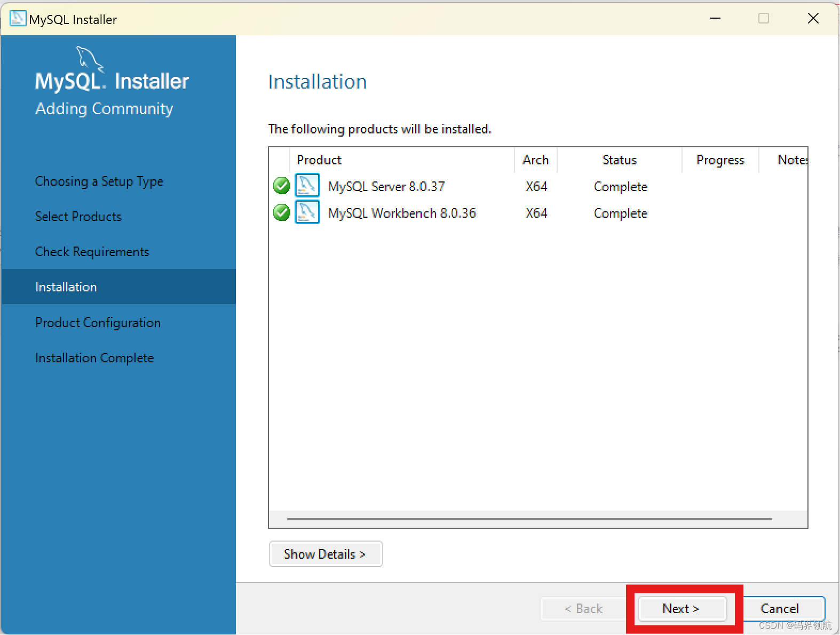Select the Choosing a Setup Type step
This screenshot has height=635, width=840.
click(x=99, y=181)
